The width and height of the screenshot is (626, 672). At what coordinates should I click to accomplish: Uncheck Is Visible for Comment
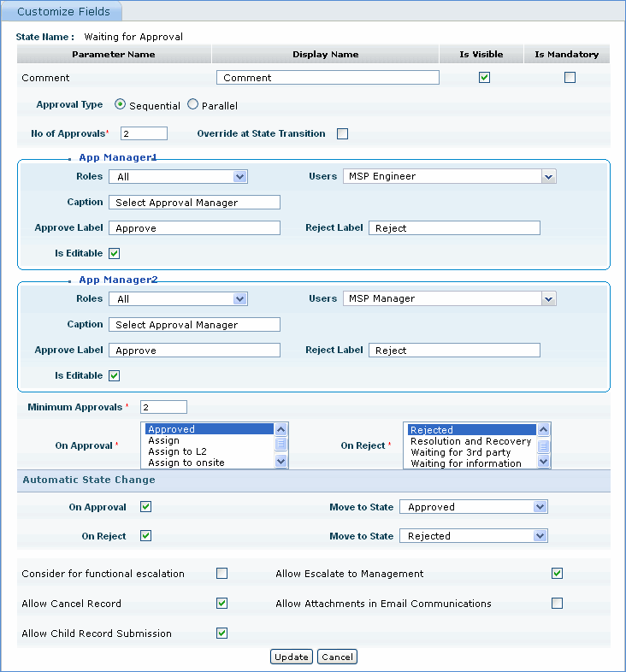(484, 78)
